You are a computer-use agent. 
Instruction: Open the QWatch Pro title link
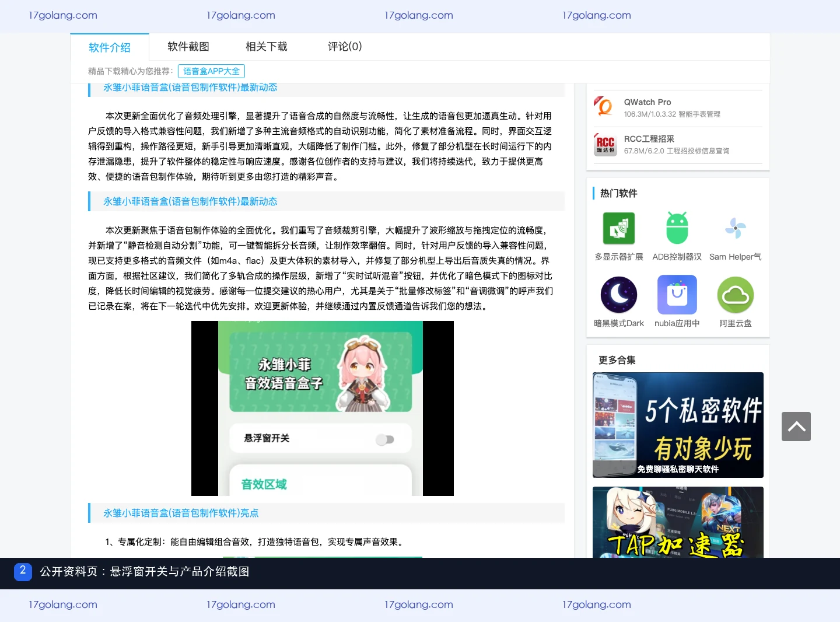[x=647, y=102]
